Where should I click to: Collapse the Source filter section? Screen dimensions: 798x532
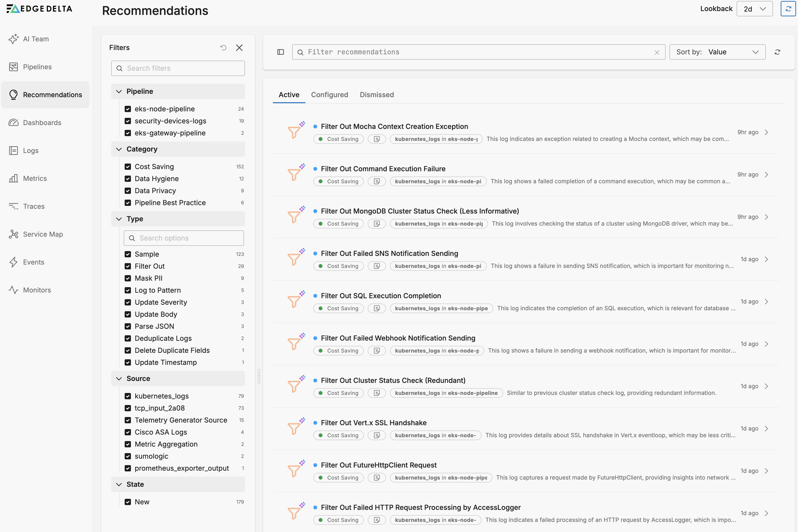[119, 379]
